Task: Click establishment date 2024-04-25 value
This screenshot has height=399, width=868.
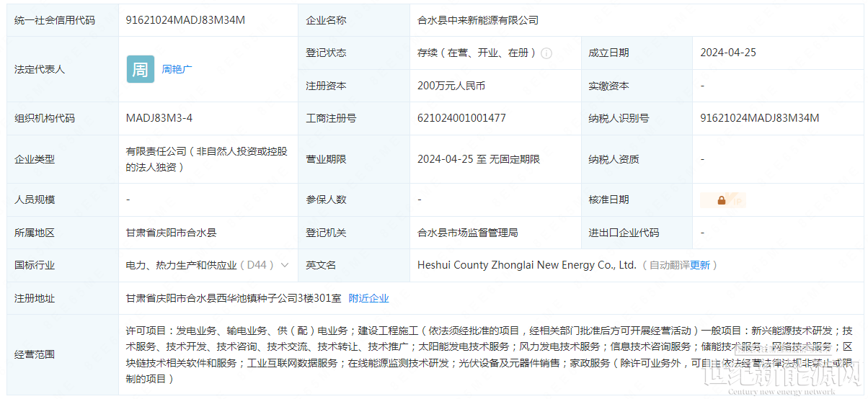Action: pos(728,53)
